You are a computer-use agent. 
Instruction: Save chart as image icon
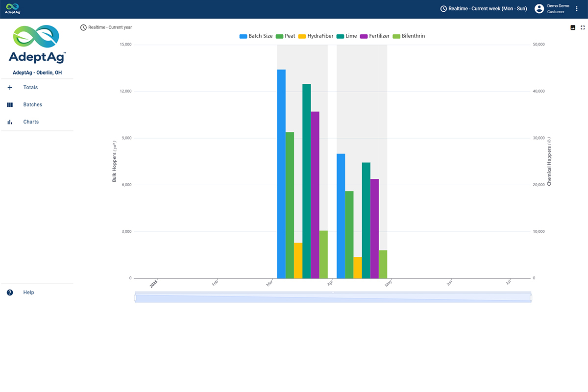pos(573,27)
